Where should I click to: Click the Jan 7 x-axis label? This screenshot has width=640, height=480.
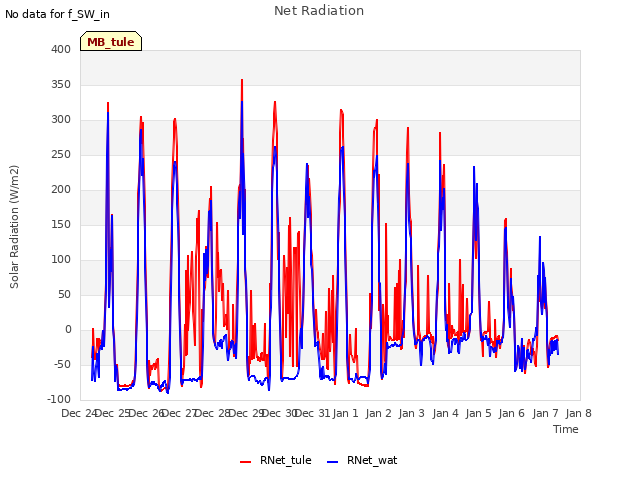pyautogui.click(x=545, y=413)
